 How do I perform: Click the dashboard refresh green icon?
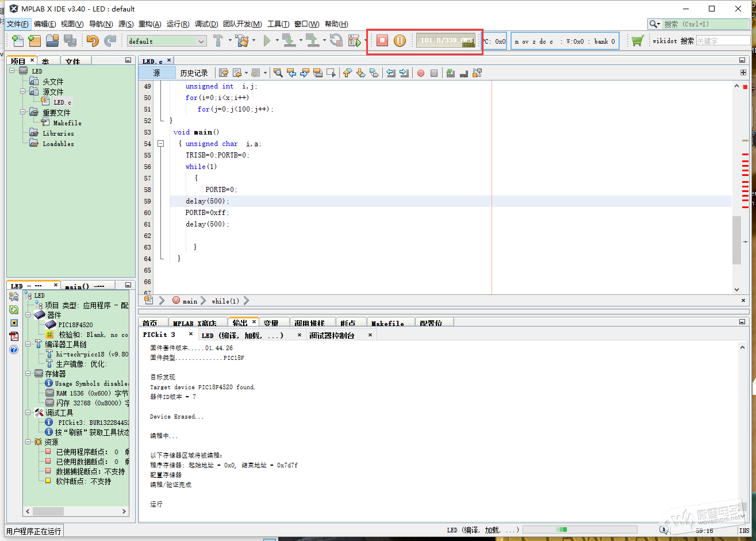(14, 309)
